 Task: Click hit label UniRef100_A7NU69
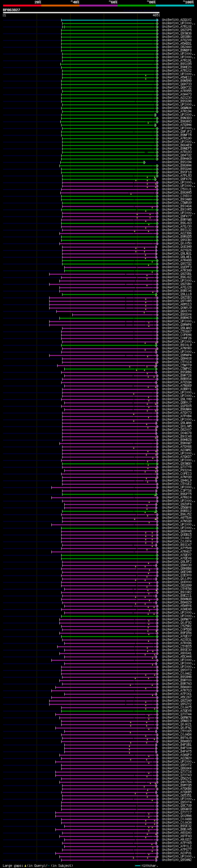coord(177,386)
